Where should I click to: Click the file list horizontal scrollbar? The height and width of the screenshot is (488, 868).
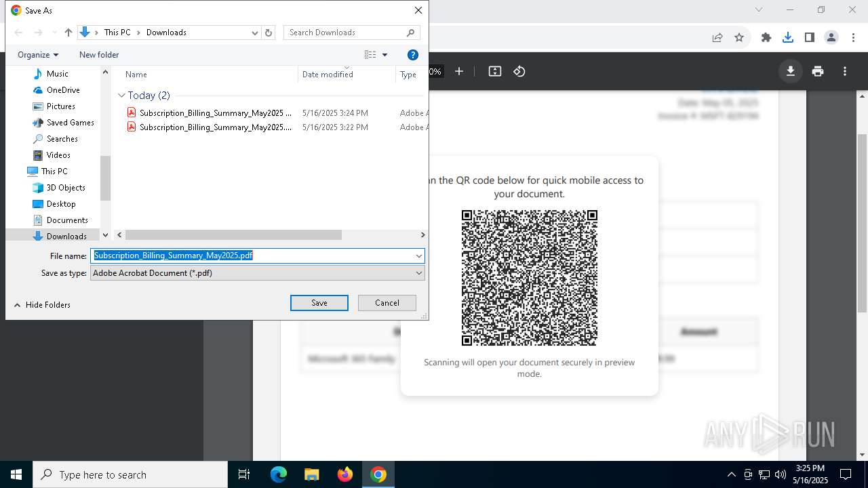(233, 235)
